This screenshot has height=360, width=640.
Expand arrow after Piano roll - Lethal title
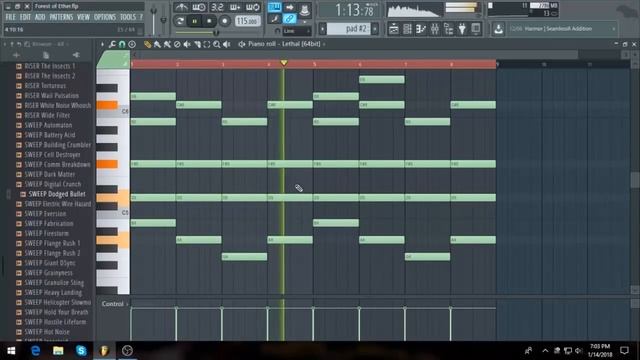pos(324,44)
